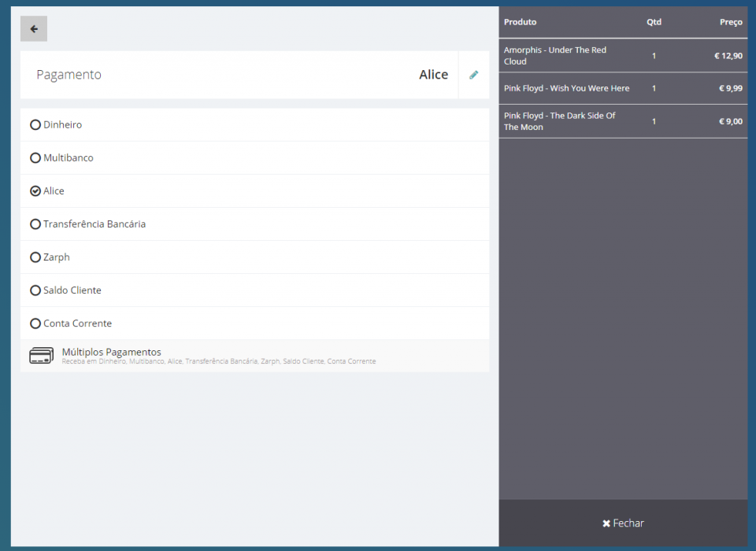
Task: Click the Produto column header
Action: coord(520,22)
